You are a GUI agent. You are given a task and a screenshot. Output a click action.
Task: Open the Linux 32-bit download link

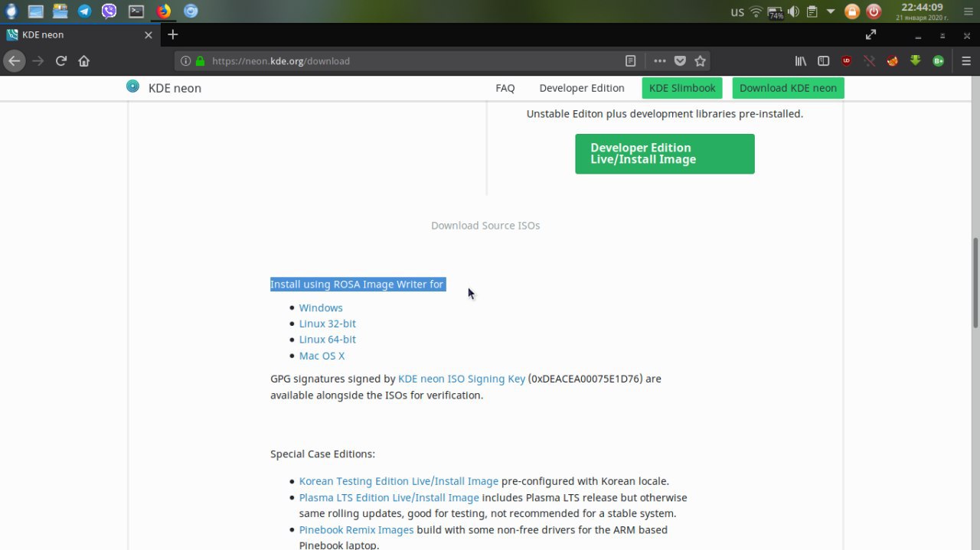coord(328,324)
